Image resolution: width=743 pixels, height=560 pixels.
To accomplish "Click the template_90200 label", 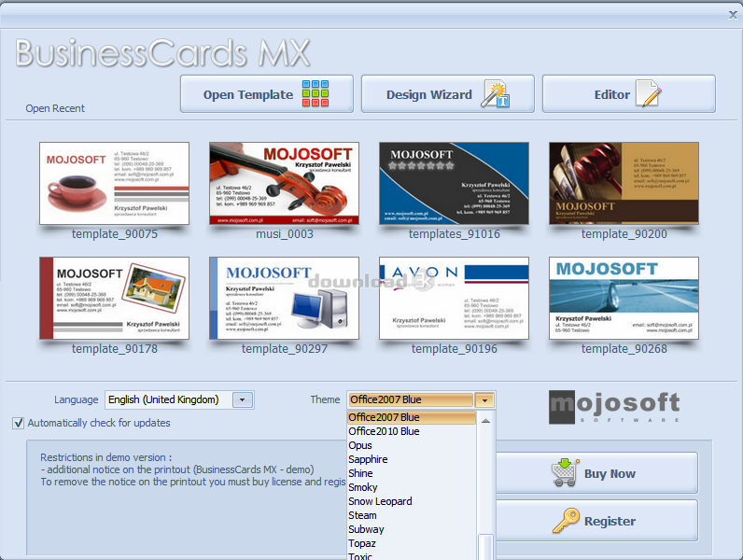I will (x=624, y=234).
